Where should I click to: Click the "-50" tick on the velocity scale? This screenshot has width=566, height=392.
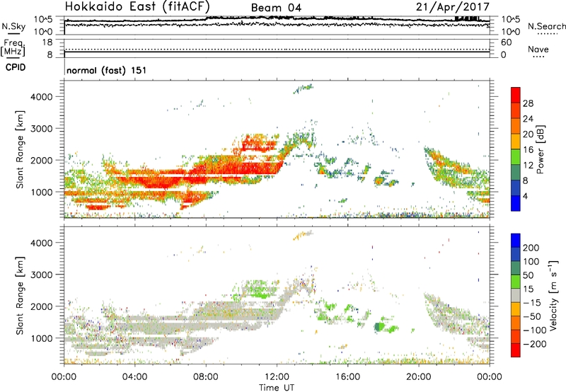point(532,316)
